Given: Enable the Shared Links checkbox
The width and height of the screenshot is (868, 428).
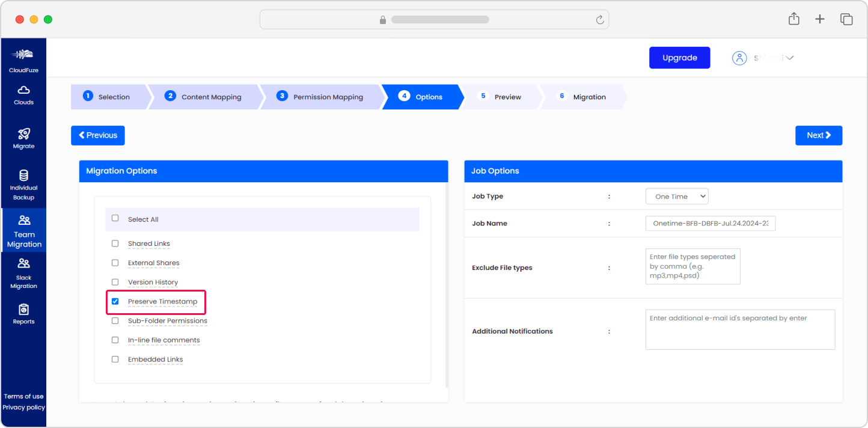Looking at the screenshot, I should tap(115, 243).
